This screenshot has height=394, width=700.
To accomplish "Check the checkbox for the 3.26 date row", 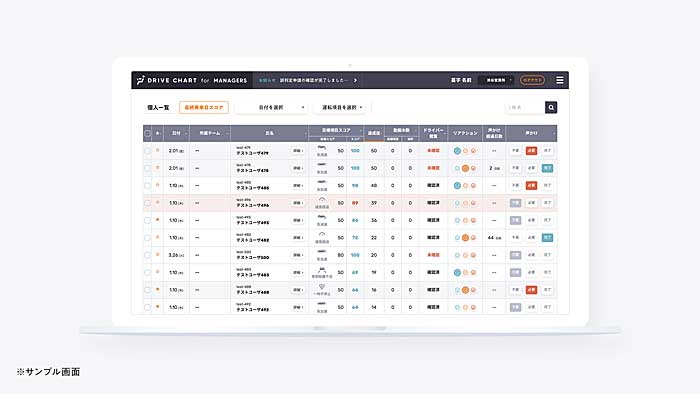I will click(147, 255).
